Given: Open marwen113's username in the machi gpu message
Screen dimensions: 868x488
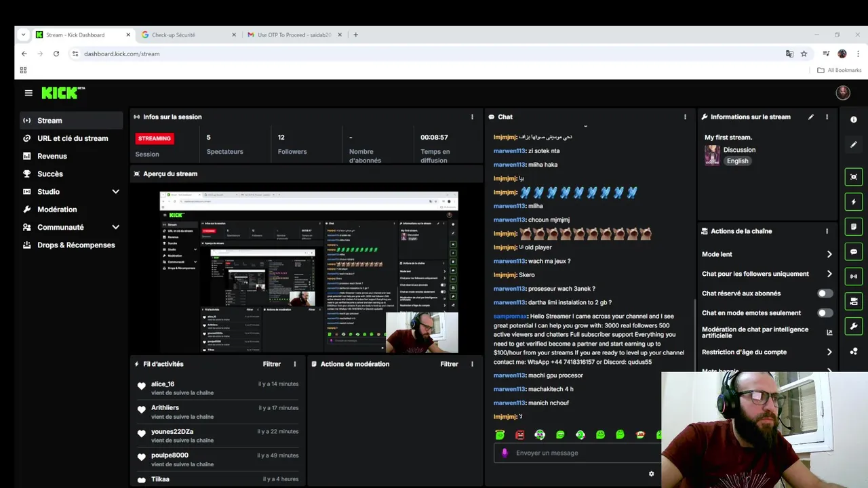Looking at the screenshot, I should pos(509,375).
